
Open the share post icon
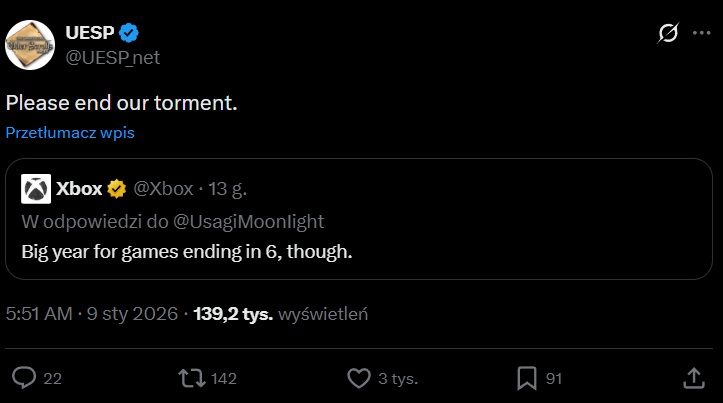[694, 378]
